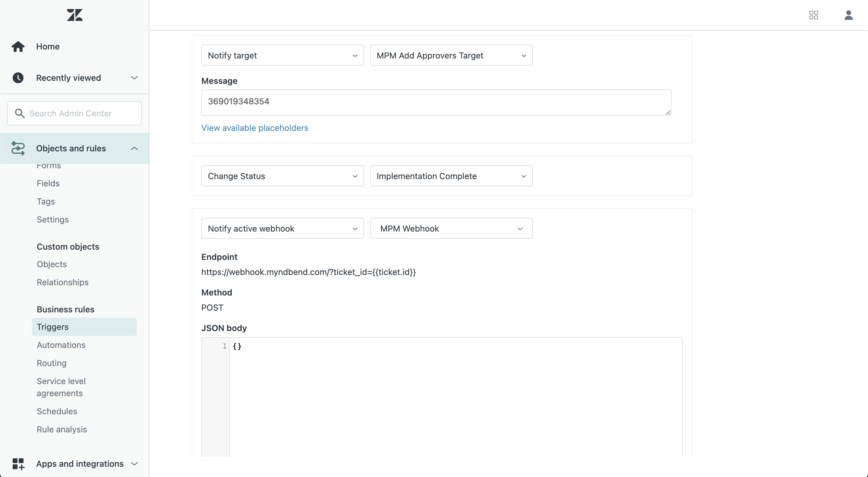Open Schedules in the sidebar
This screenshot has height=477, width=868.
(x=57, y=411)
